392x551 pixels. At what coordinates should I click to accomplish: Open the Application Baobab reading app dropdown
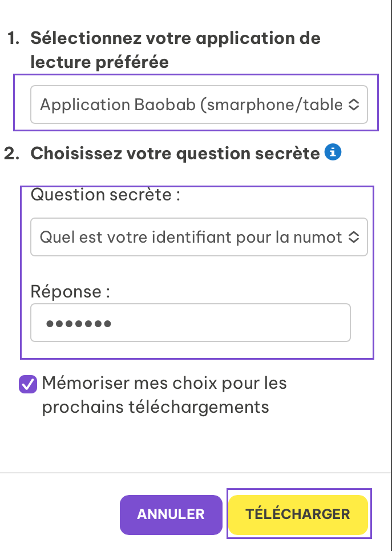coord(199,104)
